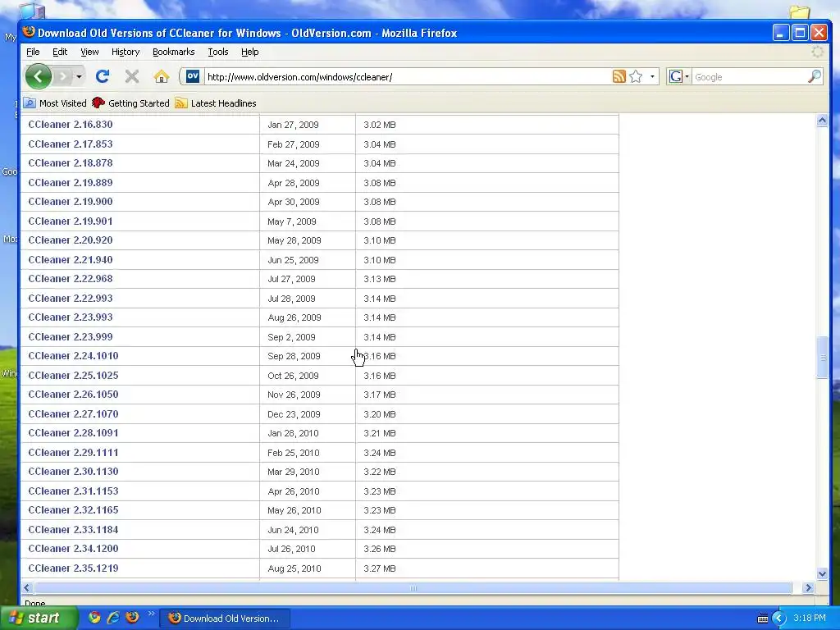Image resolution: width=840 pixels, height=630 pixels.
Task: Click into the URL address field
Action: [407, 76]
